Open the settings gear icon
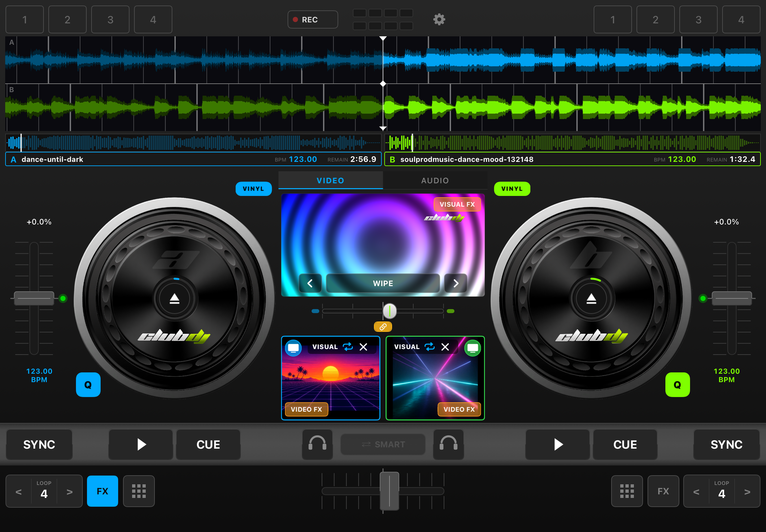The height and width of the screenshot is (532, 766). tap(439, 19)
